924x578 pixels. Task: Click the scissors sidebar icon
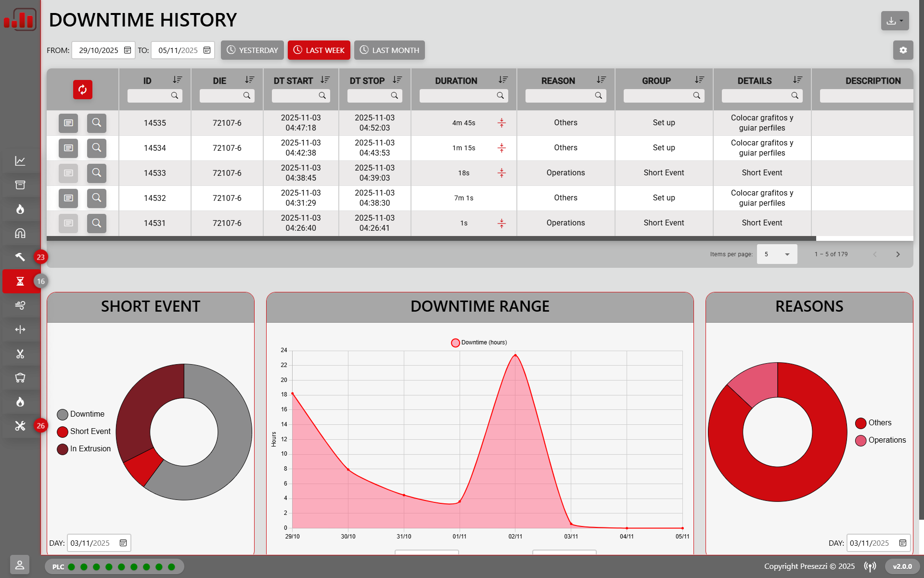click(x=20, y=354)
